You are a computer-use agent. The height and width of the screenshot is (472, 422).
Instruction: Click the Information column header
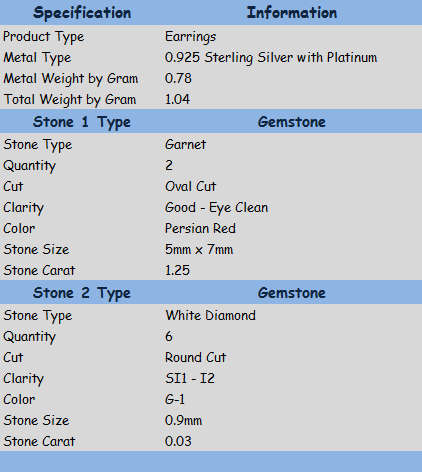pos(292,13)
